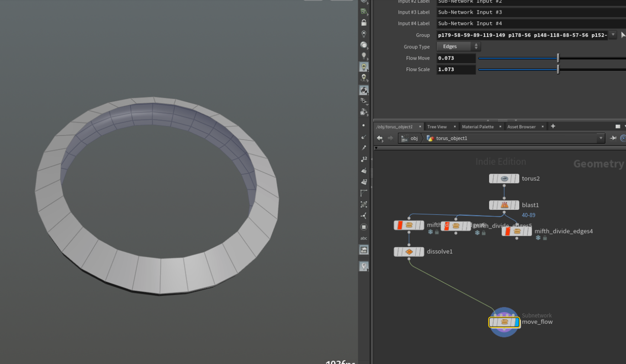Screen dimensions: 626x364
Task: Open the Group field dropdown arrow
Action: point(613,35)
